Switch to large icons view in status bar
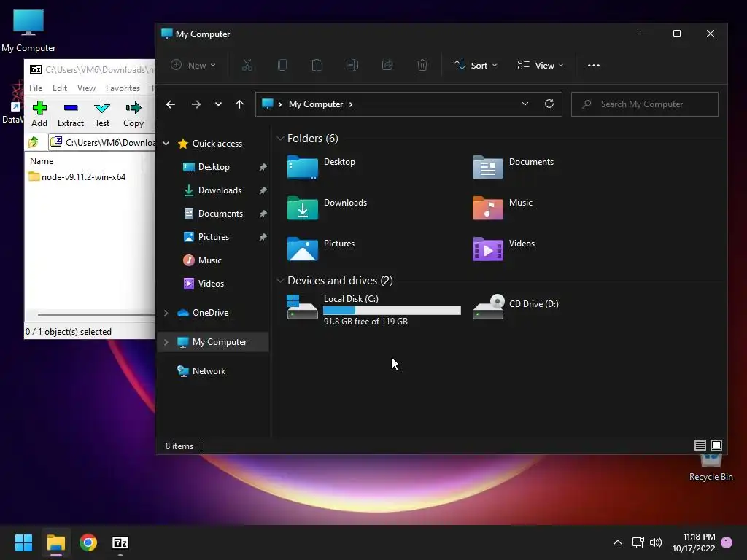The image size is (747, 560). (716, 446)
